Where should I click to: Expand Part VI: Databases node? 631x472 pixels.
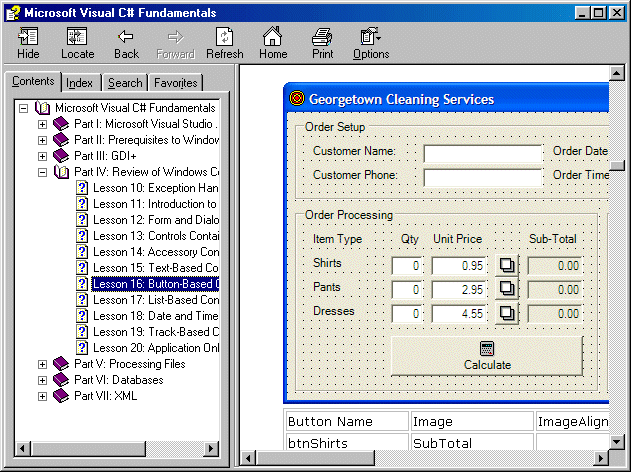pos(42,380)
